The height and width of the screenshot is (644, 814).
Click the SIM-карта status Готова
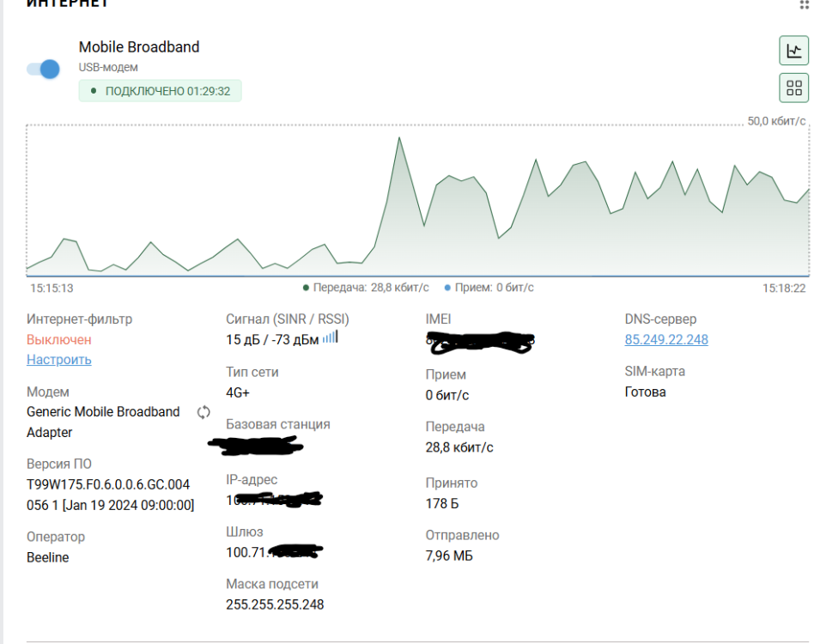pyautogui.click(x=647, y=392)
